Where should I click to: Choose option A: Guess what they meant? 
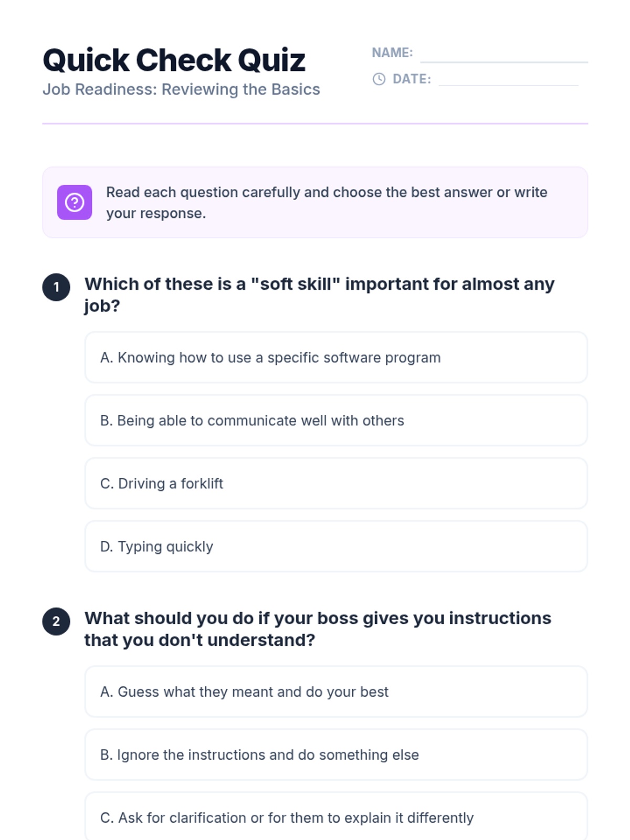click(335, 692)
